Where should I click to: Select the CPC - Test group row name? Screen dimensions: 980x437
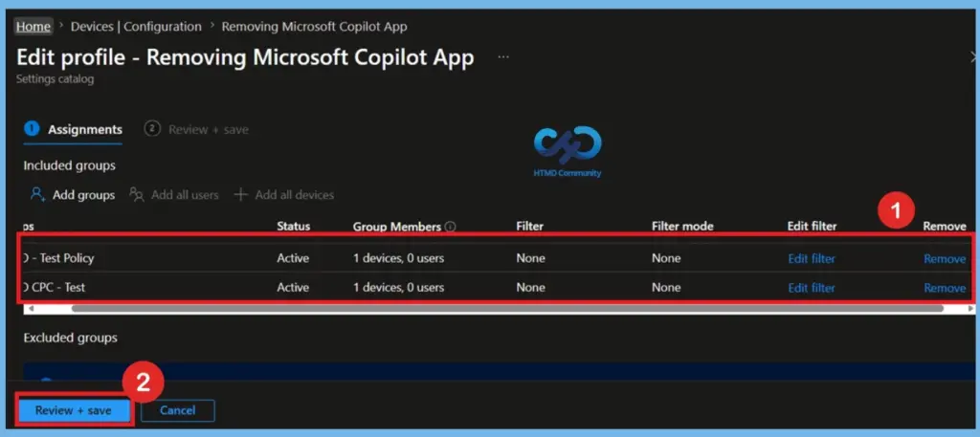click(55, 287)
